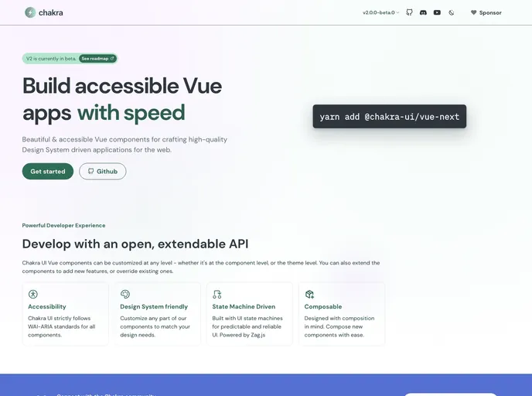
Task: Click the Design System friendly palette icon
Action: coord(125,294)
